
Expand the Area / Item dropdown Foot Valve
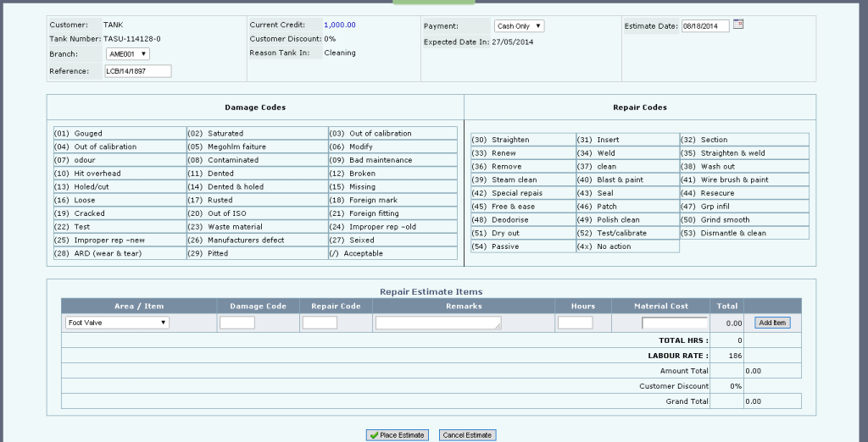pos(117,323)
